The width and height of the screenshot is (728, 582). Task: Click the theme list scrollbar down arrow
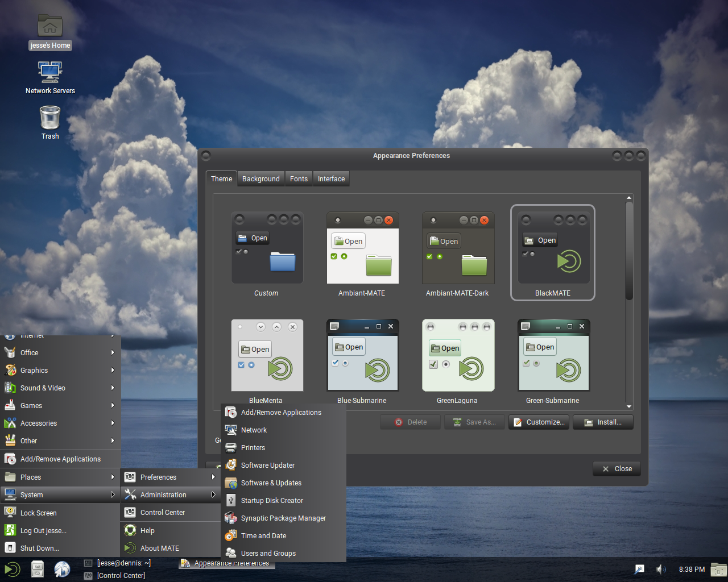click(629, 406)
